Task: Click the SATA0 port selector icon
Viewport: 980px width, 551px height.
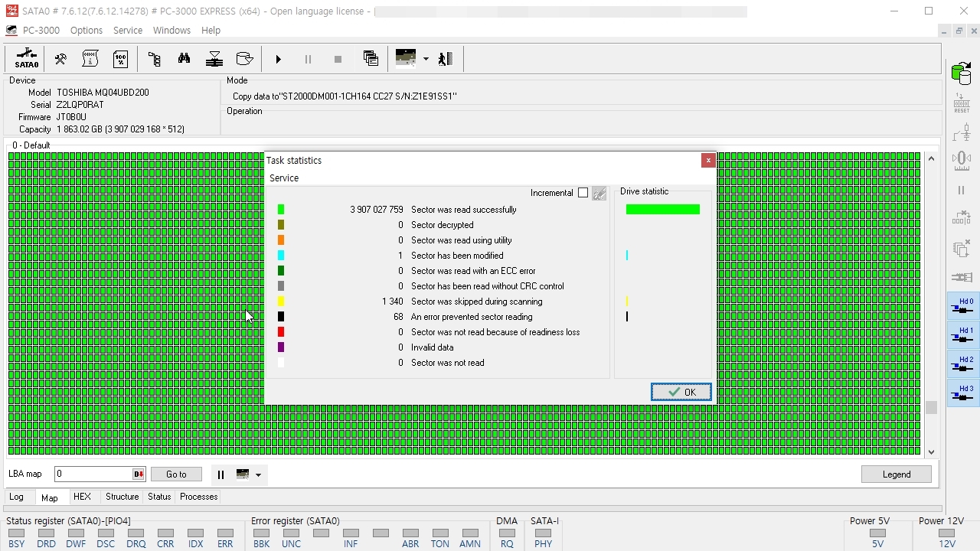Action: coord(27,59)
